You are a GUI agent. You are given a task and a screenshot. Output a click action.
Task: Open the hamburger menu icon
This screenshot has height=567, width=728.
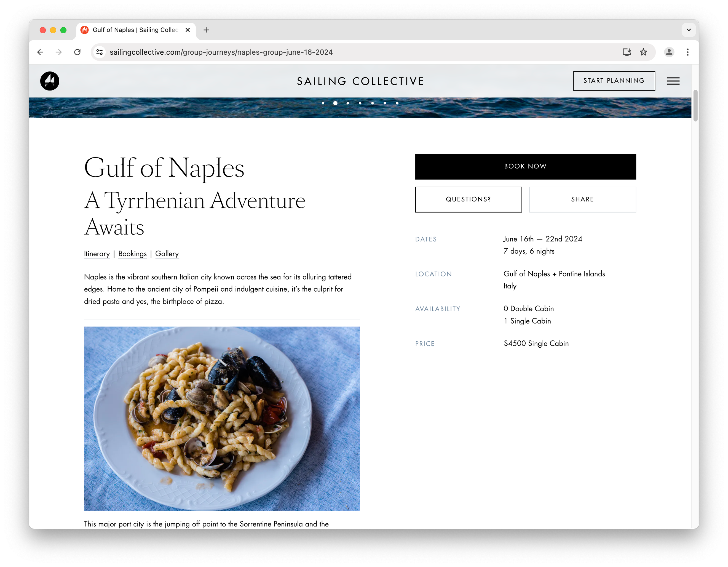coord(673,81)
